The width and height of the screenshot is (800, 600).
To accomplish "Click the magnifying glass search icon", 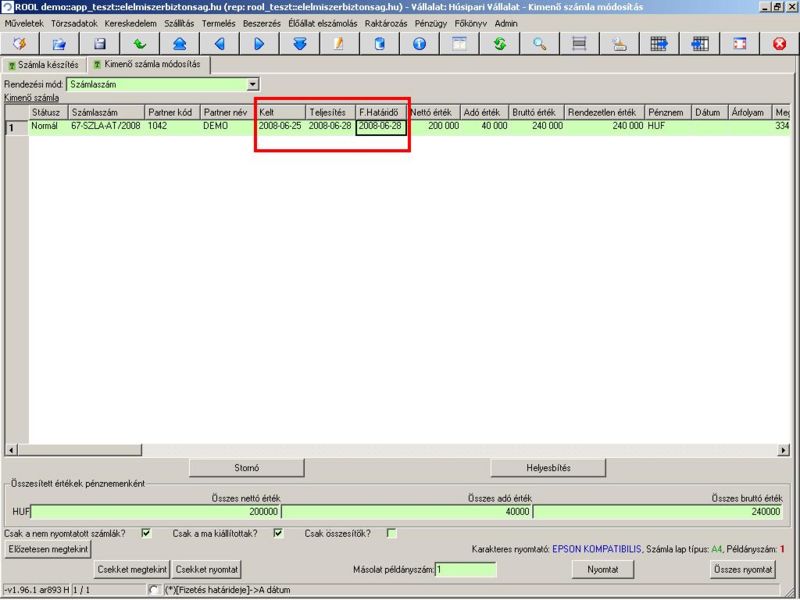I will (539, 44).
